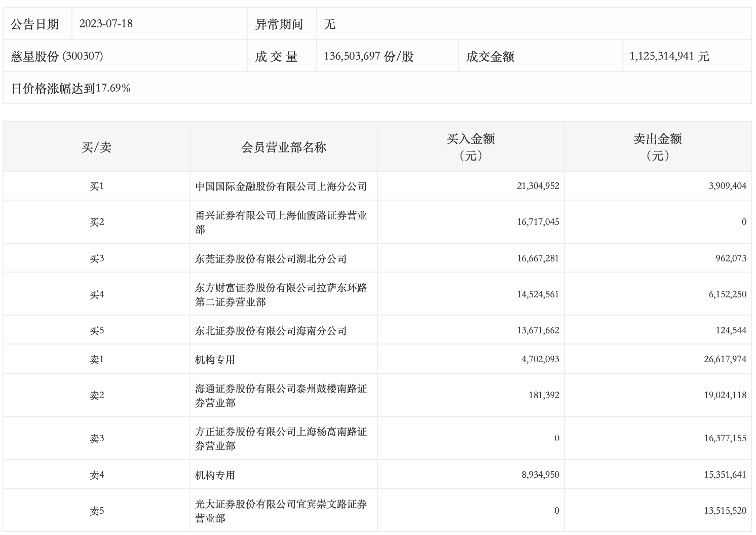The width and height of the screenshot is (756, 535).
Task: Open 海通证券泰州鼓楼南路证券营业部 entry
Action: point(281,396)
